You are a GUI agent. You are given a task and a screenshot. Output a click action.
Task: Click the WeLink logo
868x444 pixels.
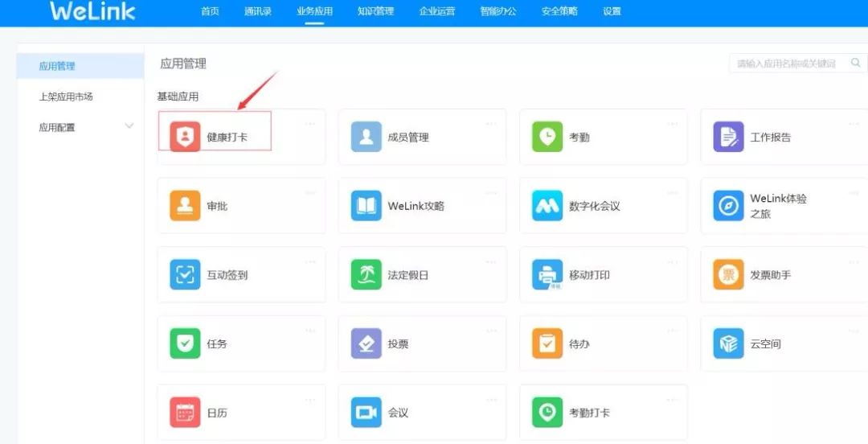[92, 11]
